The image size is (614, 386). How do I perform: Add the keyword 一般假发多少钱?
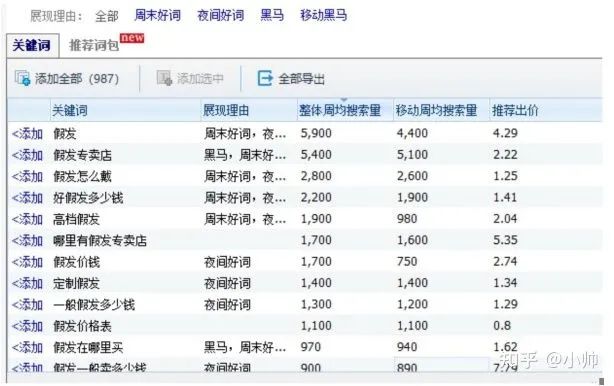pos(27,305)
